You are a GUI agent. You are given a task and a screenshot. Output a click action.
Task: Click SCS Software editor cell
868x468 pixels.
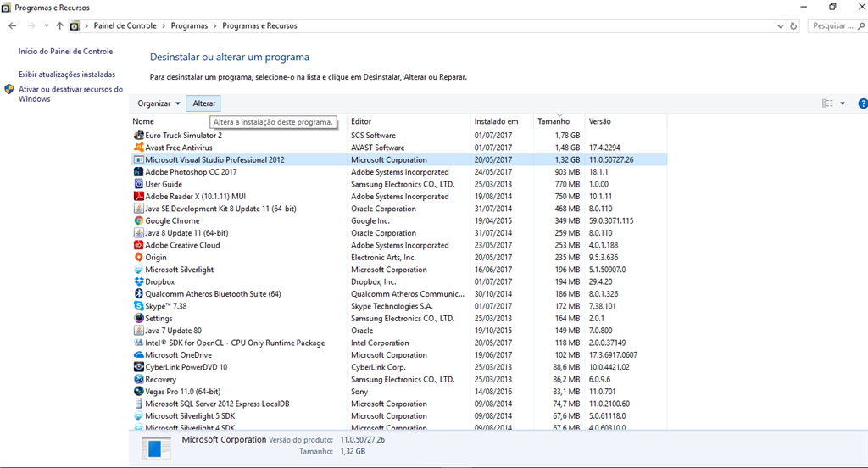tap(373, 135)
